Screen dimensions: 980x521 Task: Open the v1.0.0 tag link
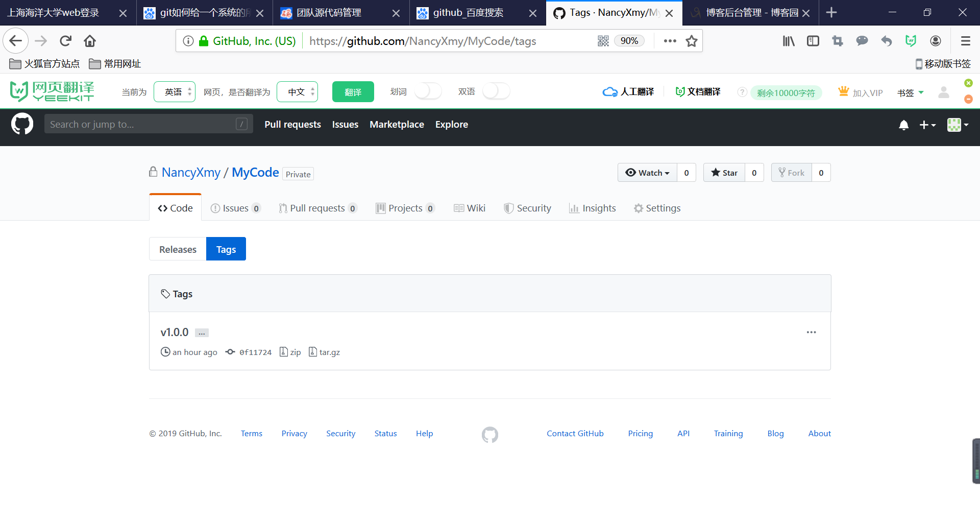pyautogui.click(x=175, y=333)
